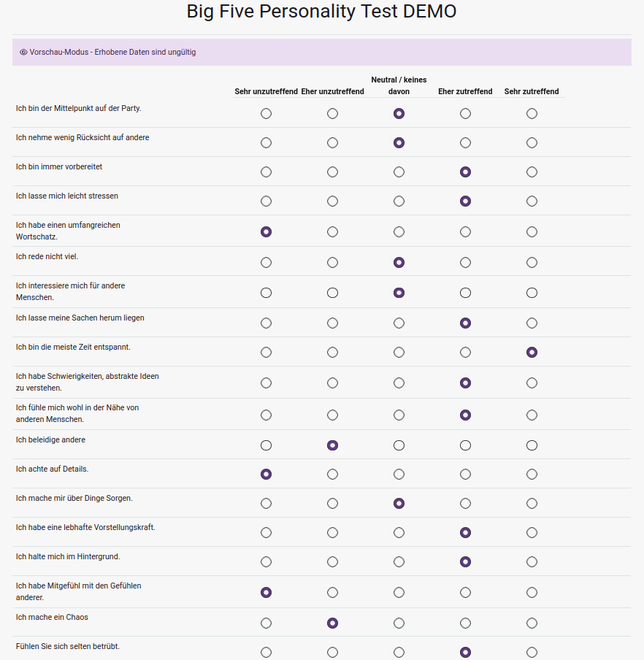This screenshot has width=644, height=660.
Task: Select 'Eher zutreffend' for 'Ich mache mir über Dinge Sorgen'
Action: point(465,504)
